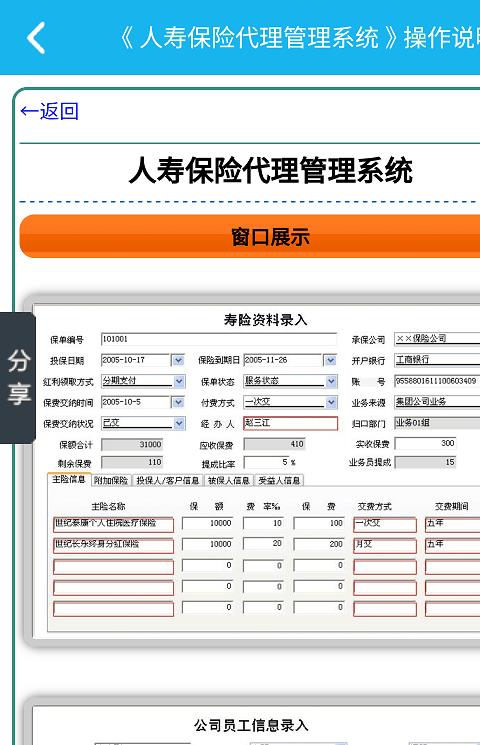
Task: Click the 实收保费 field showing 300
Action: [x=425, y=443]
